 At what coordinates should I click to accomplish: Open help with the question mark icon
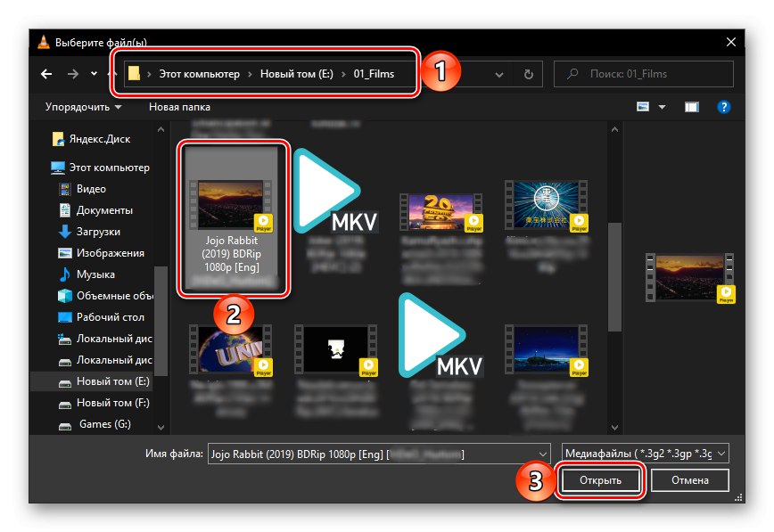(724, 107)
